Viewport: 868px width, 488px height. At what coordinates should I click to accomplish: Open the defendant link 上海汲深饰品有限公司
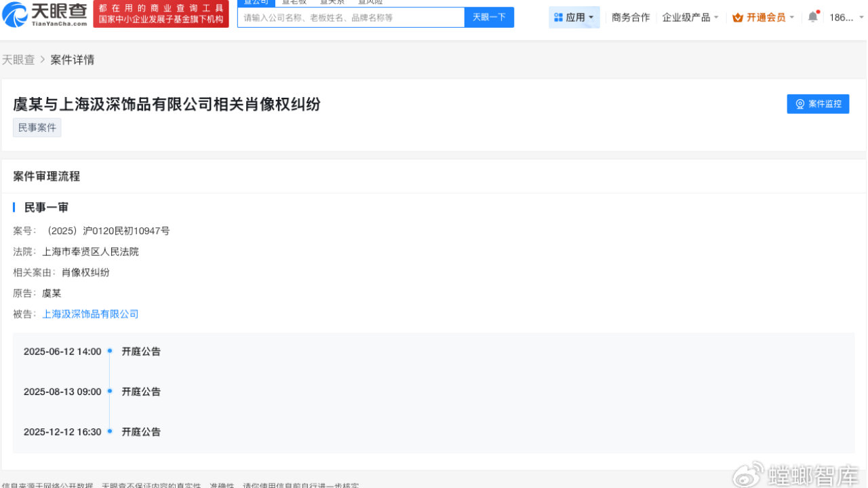pos(90,314)
